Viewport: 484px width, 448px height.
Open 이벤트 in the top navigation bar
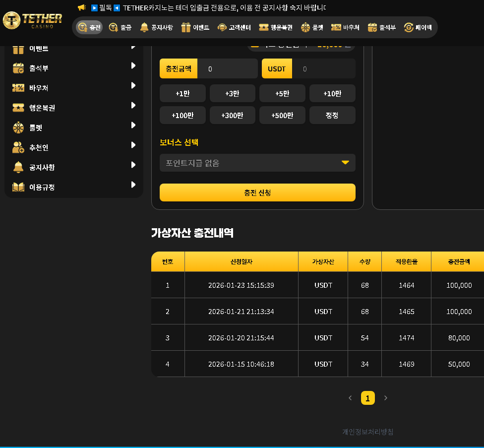(195, 28)
